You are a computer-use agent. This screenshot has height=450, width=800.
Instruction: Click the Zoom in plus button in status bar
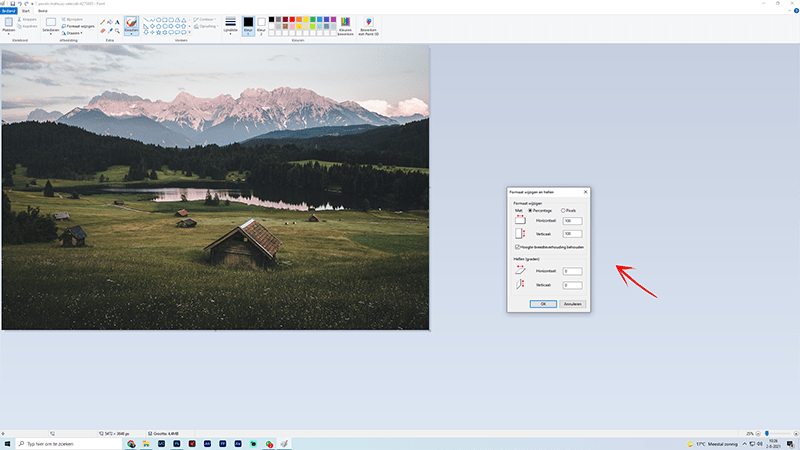[796, 434]
